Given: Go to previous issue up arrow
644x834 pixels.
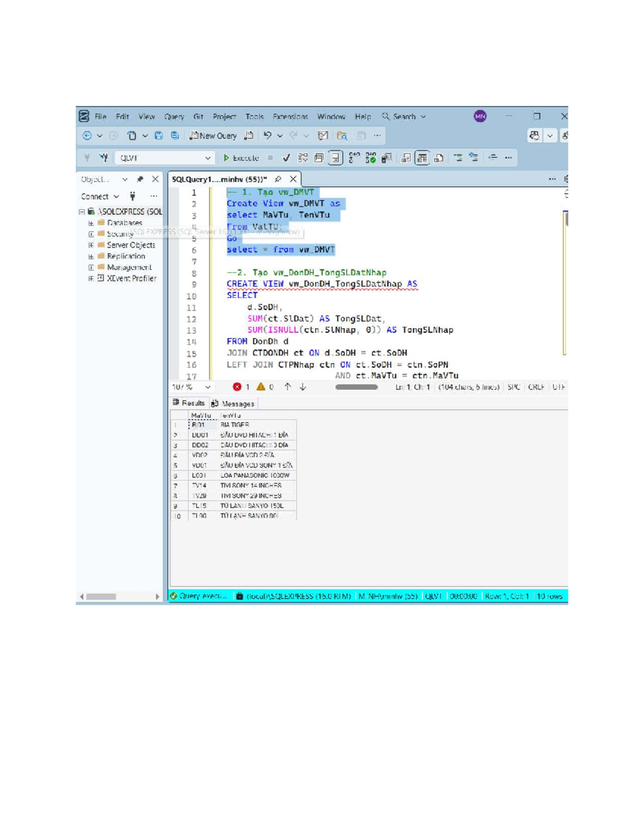Looking at the screenshot, I should (288, 387).
